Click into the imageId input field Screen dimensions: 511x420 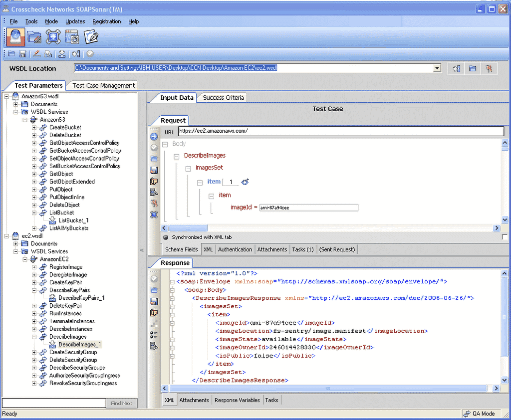click(308, 208)
